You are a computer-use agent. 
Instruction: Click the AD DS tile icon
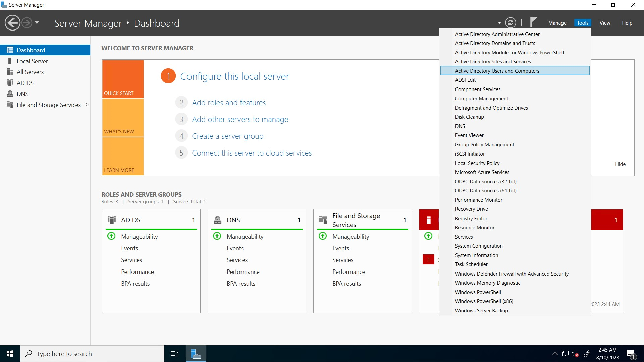click(111, 220)
